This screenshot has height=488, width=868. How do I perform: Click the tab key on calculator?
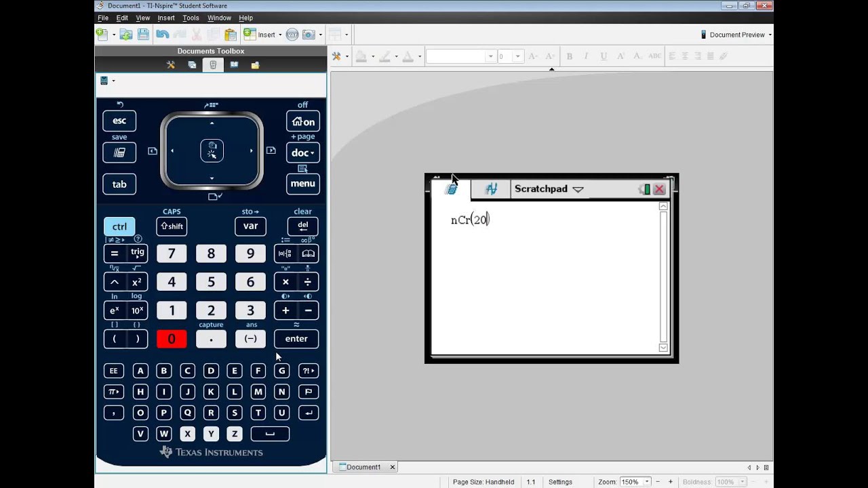pyautogui.click(x=119, y=184)
